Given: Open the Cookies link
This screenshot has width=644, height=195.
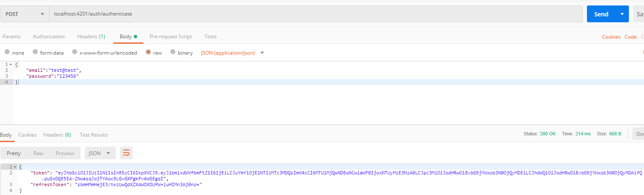Looking at the screenshot, I should click(x=611, y=37).
